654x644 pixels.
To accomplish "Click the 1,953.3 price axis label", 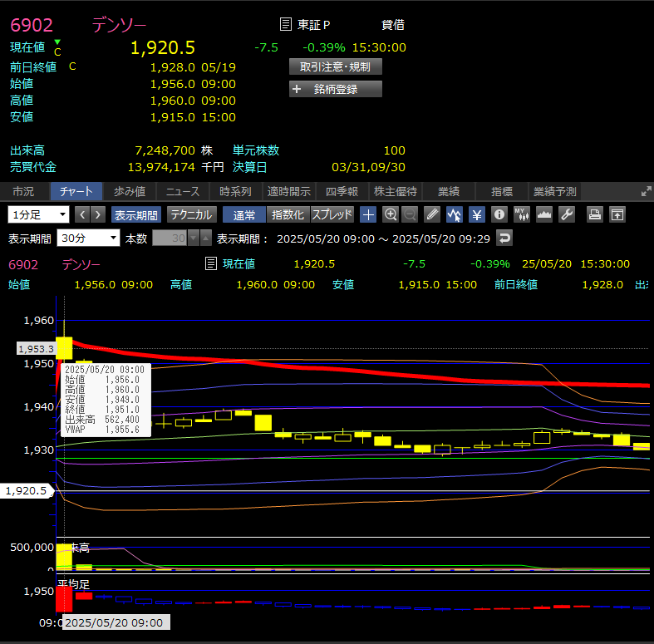I will pos(36,349).
